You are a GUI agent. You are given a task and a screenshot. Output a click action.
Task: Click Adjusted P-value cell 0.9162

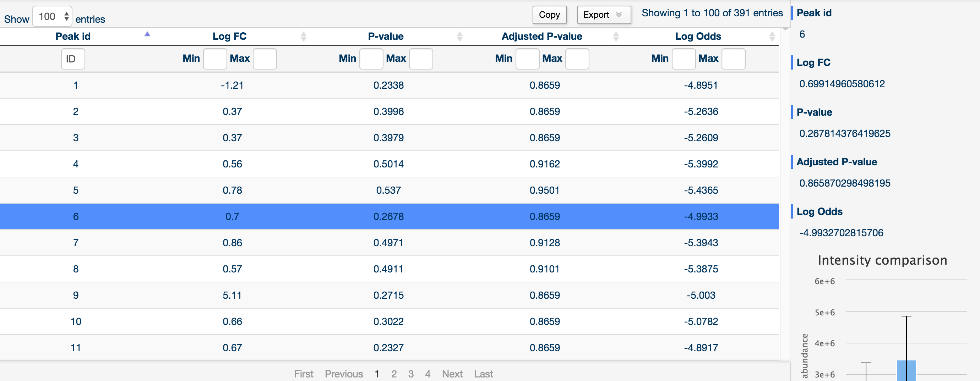[x=545, y=164]
